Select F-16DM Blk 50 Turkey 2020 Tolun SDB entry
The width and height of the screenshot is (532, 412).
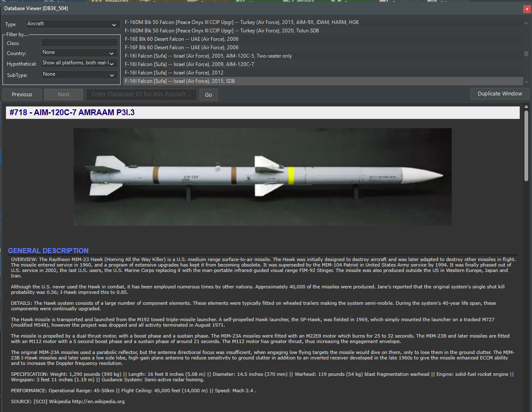[323, 31]
